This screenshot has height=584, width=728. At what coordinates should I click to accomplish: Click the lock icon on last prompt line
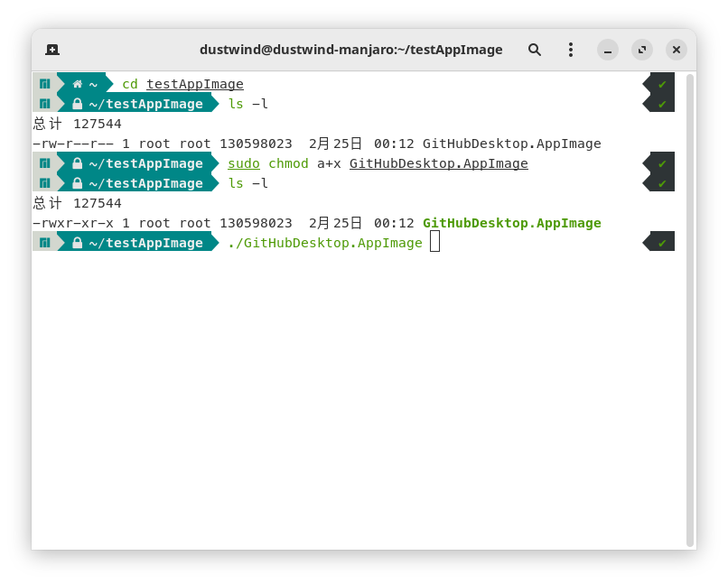coord(78,243)
